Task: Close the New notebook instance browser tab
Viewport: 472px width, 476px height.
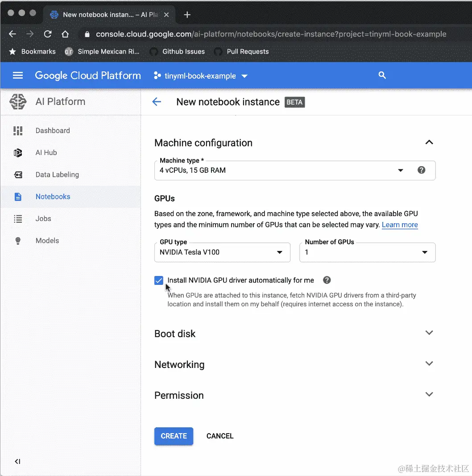Action: [x=166, y=15]
